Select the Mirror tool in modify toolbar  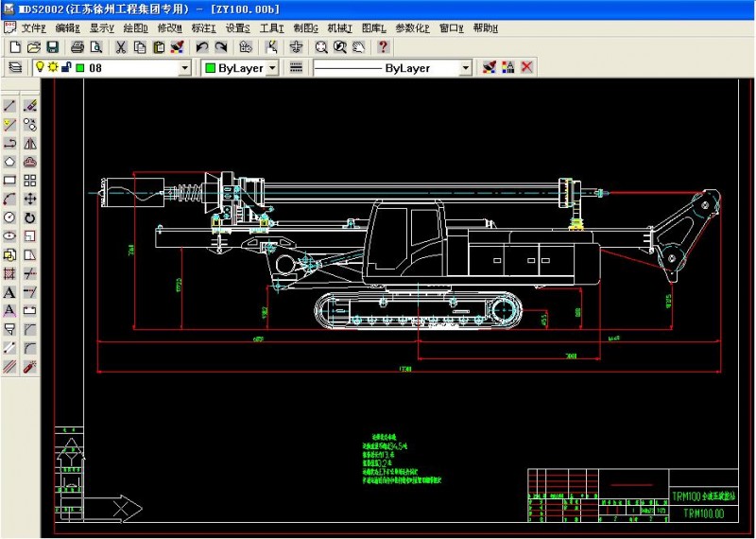click(29, 143)
